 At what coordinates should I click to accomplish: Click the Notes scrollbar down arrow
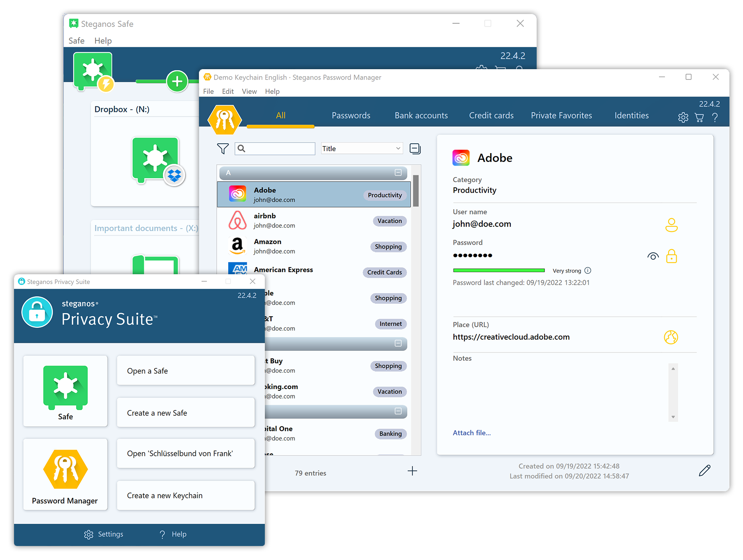point(673,417)
